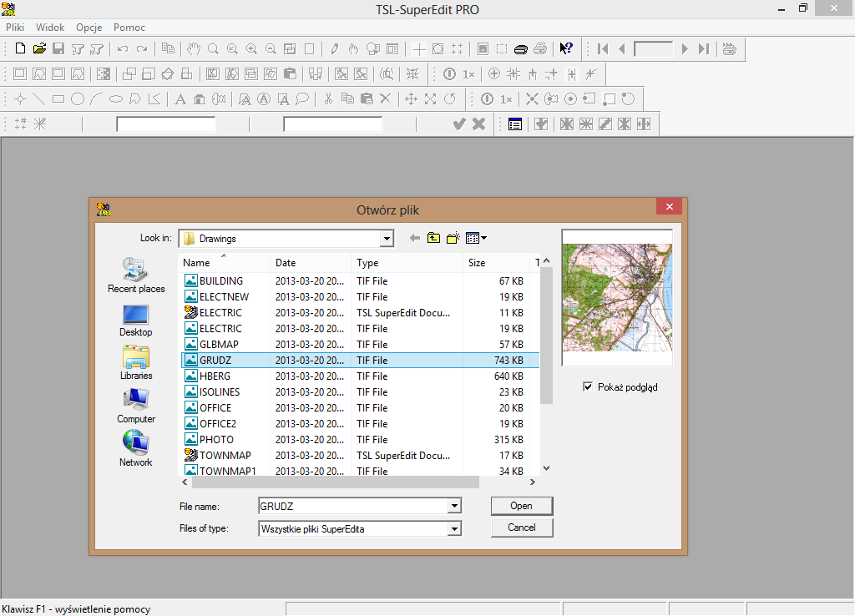
Task: Expand the 'Look in' Drawings dropdown
Action: point(387,238)
